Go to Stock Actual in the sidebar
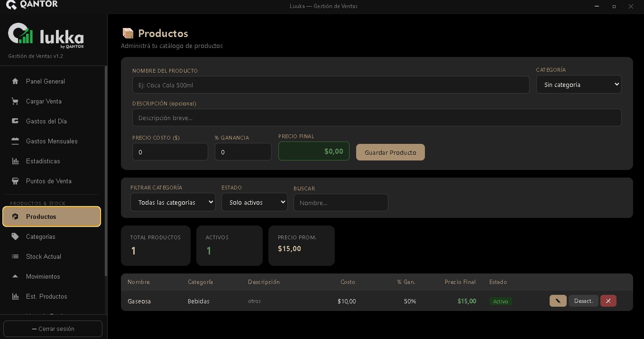Image resolution: width=644 pixels, height=339 pixels. coord(44,256)
